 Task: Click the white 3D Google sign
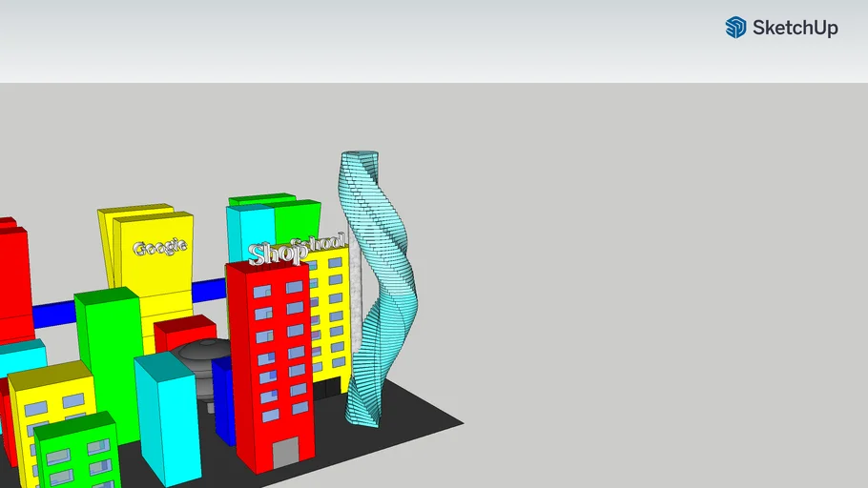[159, 248]
